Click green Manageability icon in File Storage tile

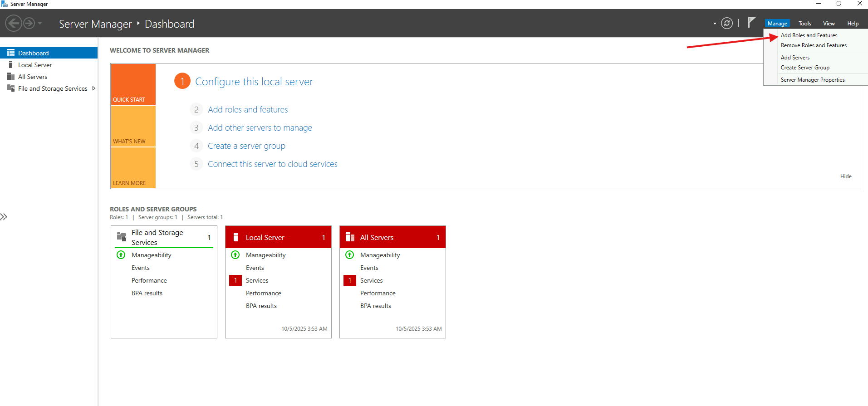pyautogui.click(x=121, y=255)
